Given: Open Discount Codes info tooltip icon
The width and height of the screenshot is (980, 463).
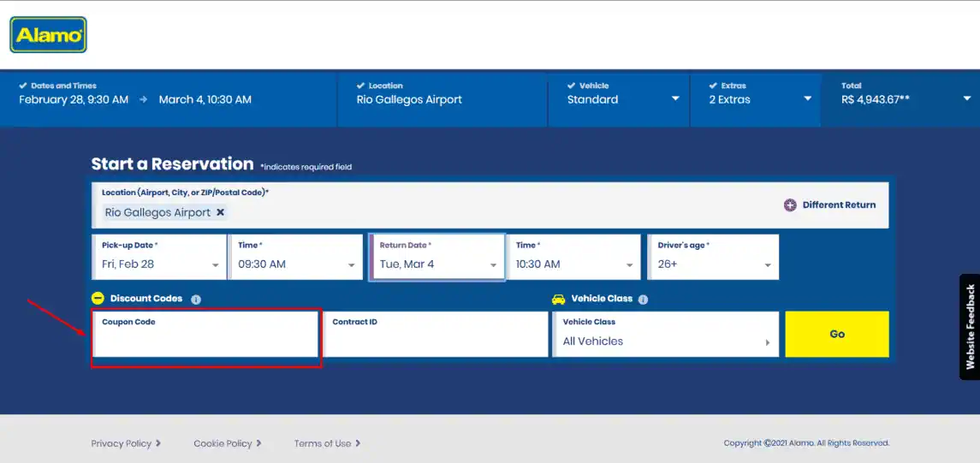Looking at the screenshot, I should coord(196,300).
